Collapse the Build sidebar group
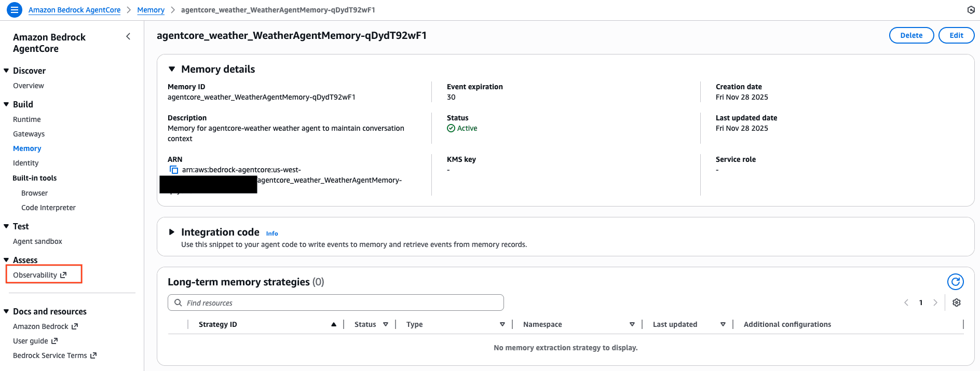The height and width of the screenshot is (371, 980). pos(6,104)
